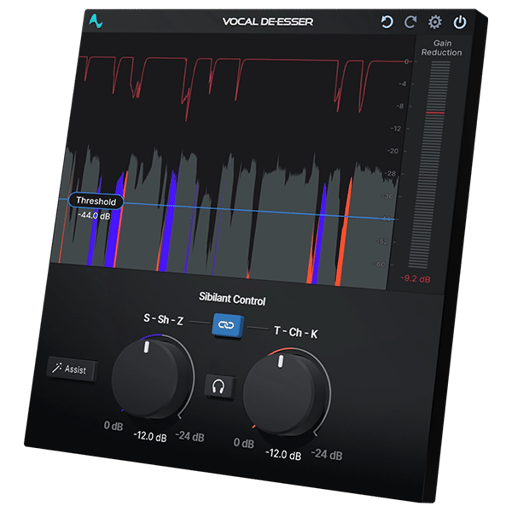
Task: Click the VOCAL DE-ESSER title
Action: click(x=268, y=22)
